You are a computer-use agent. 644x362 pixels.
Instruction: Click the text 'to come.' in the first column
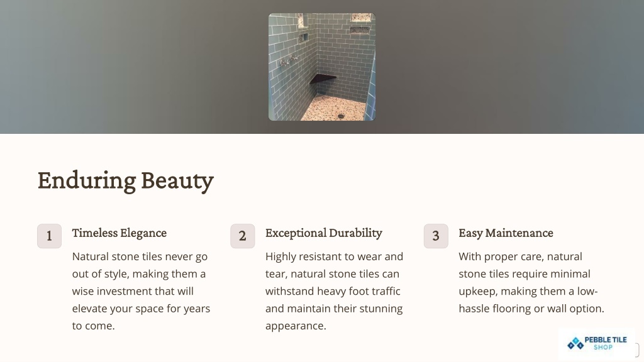click(x=93, y=326)
